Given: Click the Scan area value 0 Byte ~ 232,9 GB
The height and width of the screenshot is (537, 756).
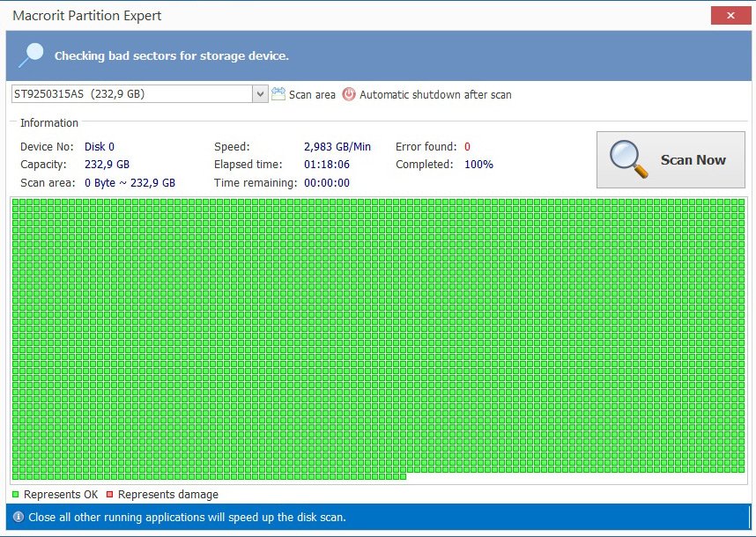Looking at the screenshot, I should (130, 183).
